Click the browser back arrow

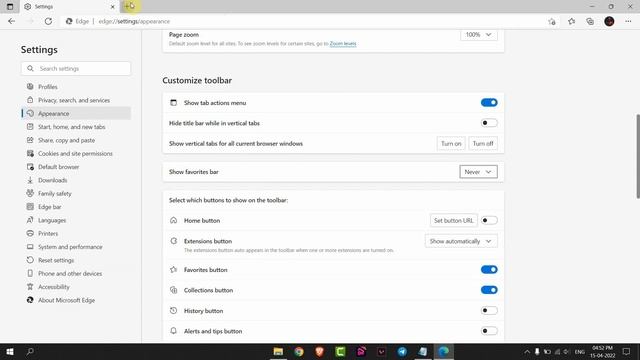coord(11,21)
